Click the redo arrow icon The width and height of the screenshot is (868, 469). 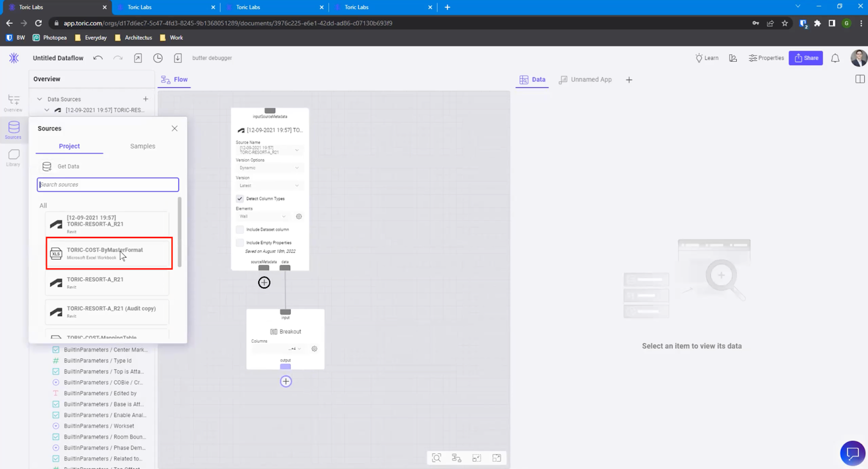pos(118,58)
